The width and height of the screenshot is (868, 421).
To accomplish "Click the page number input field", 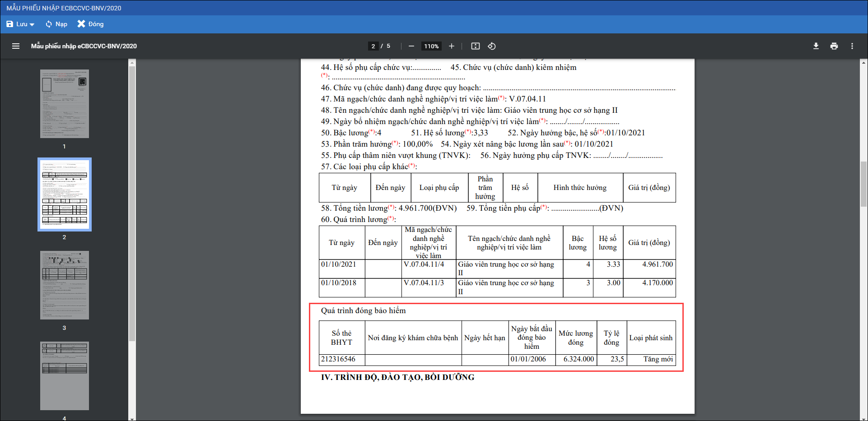I will point(373,46).
